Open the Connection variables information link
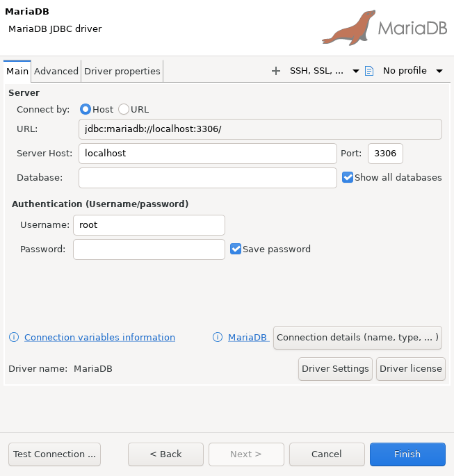Screen dimensions: 454x476 pyautogui.click(x=99, y=337)
